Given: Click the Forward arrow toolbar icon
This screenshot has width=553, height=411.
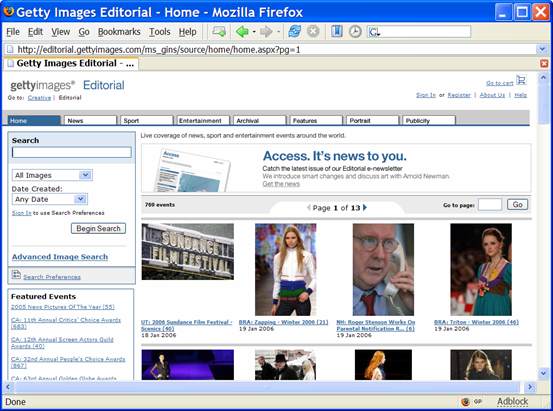Looking at the screenshot, I should pyautogui.click(x=266, y=32).
